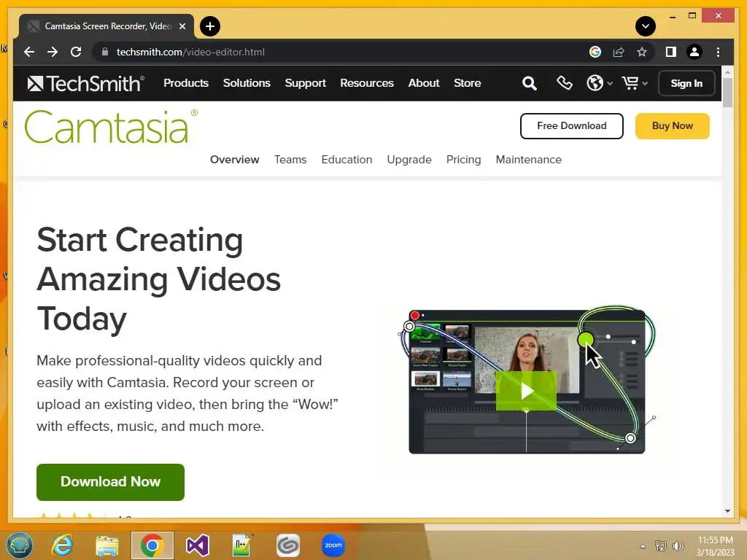
Task: Expand the globe language selector
Action: (600, 83)
